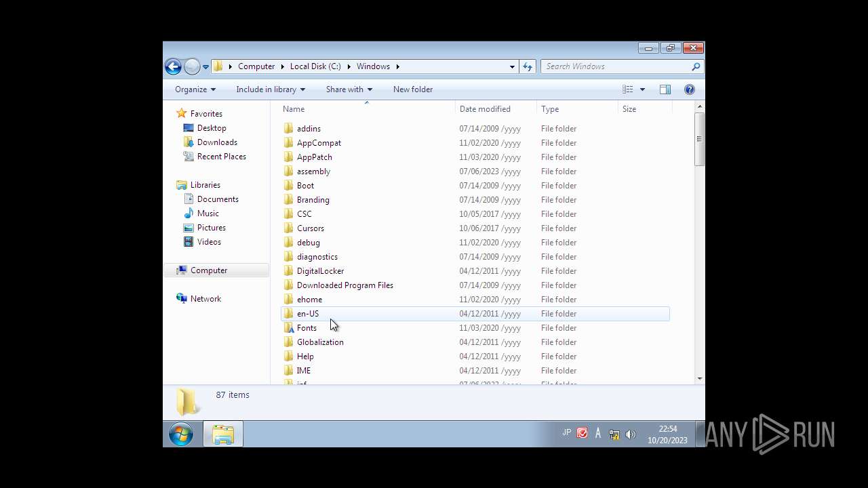Select the diagnostics folder icon
This screenshot has width=868, height=488.
coord(289,257)
